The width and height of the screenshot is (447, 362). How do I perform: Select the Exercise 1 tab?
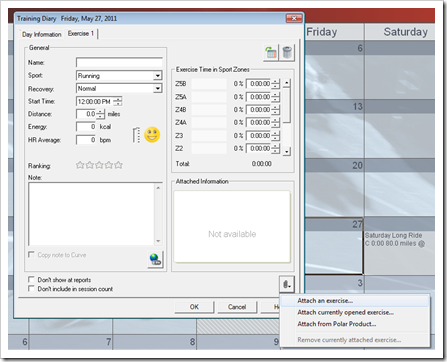pyautogui.click(x=81, y=34)
